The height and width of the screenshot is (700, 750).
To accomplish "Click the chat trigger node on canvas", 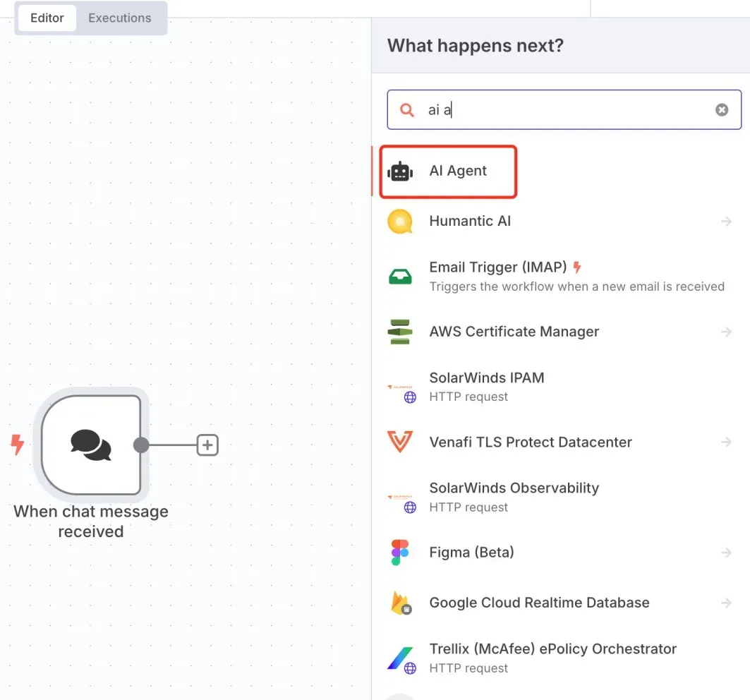I will 91,445.
